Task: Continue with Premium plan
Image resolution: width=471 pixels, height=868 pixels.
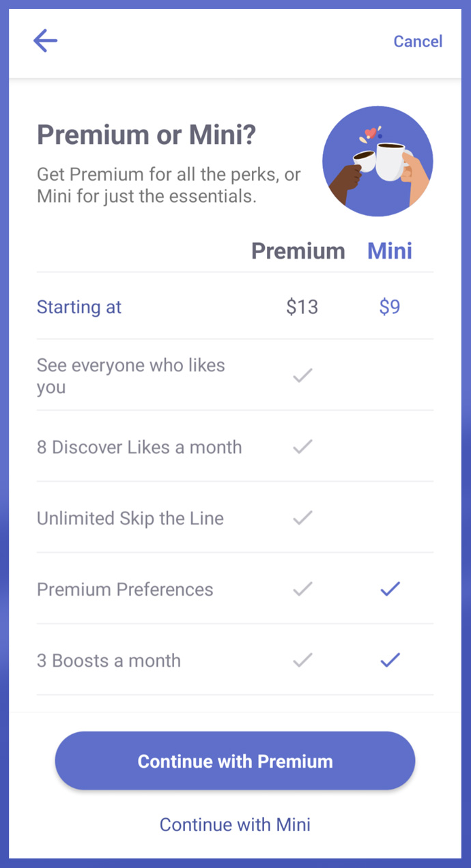Action: pos(235,761)
